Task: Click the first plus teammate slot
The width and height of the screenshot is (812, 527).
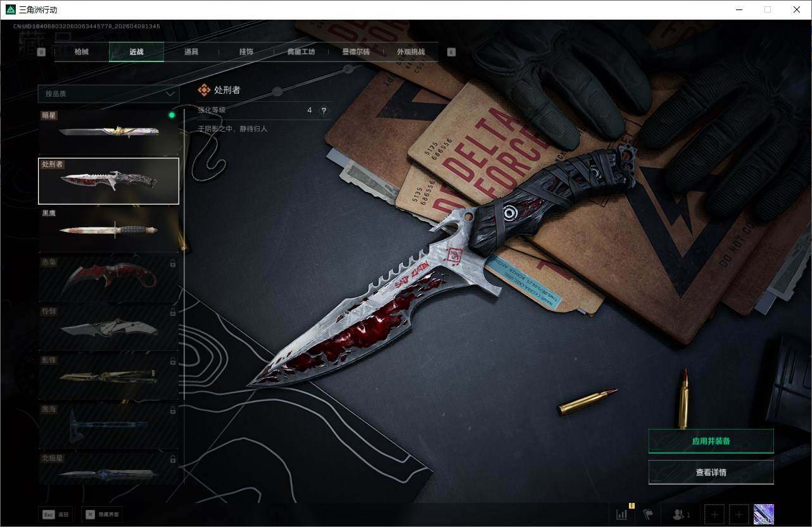Action: click(714, 514)
